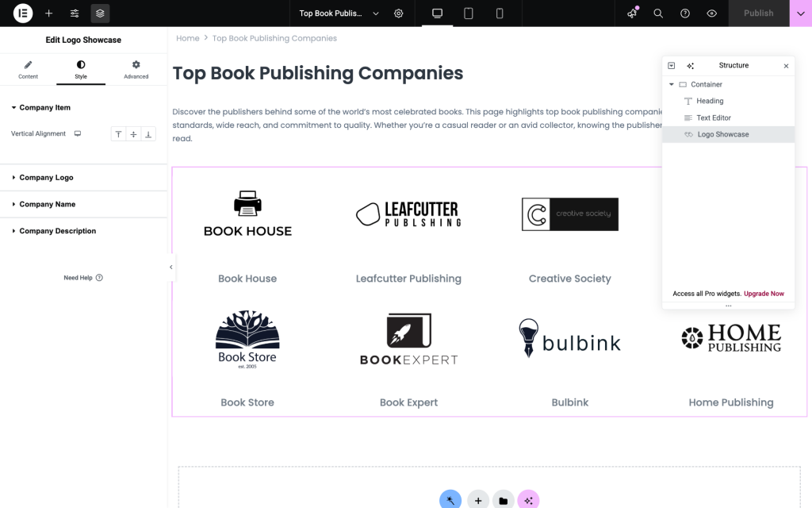Open the add element plus icon in top bar
The image size is (812, 508).
point(48,13)
